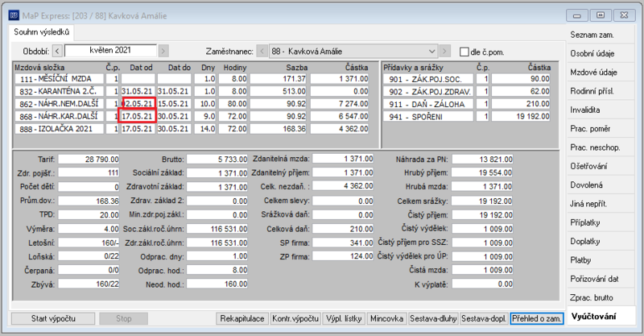Click Celková daň field 210.00
This screenshot has height=336, width=644.
tap(343, 229)
